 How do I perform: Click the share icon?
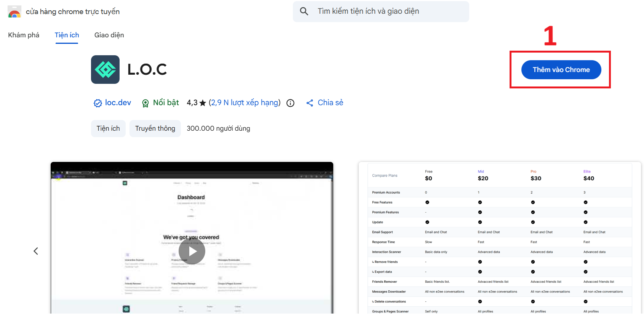tap(310, 103)
